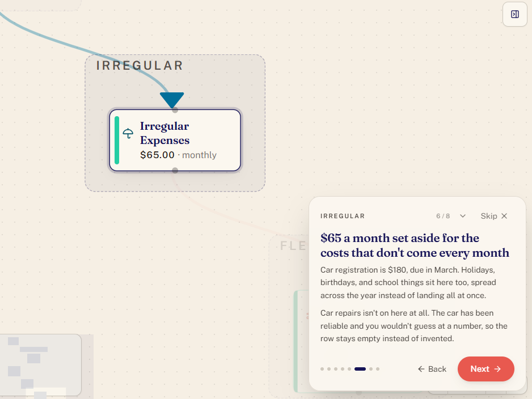
Task: Click the left arrow beside Back
Action: (x=421, y=369)
